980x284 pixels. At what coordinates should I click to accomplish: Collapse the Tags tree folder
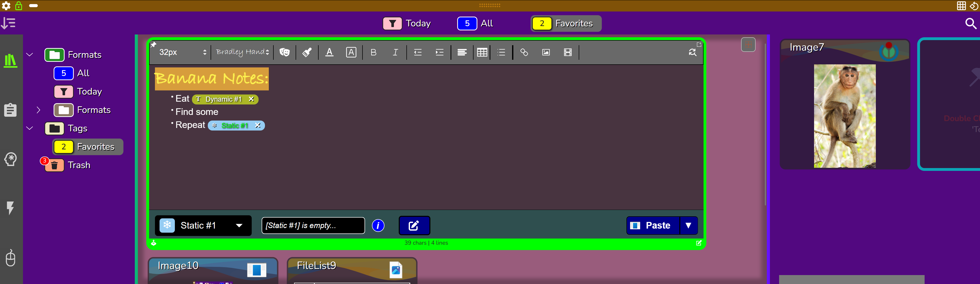30,128
